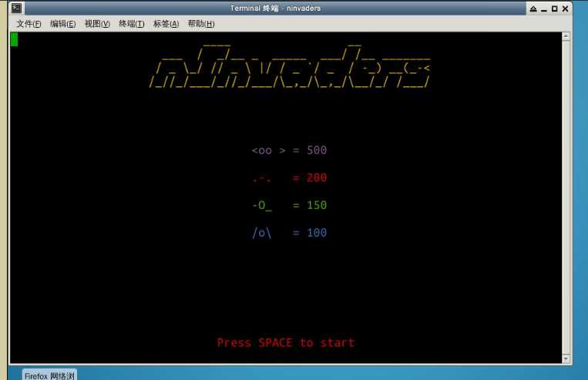Open the 文件(F) menu

click(29, 24)
